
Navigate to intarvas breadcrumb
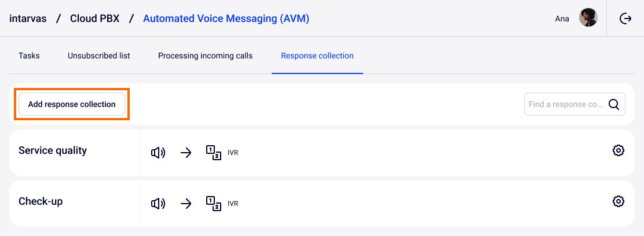[x=27, y=19]
